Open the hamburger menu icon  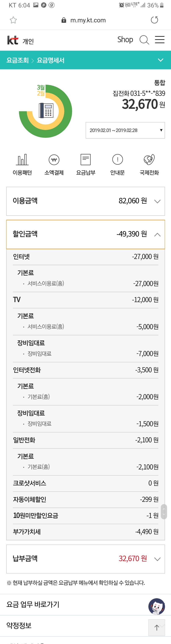pyautogui.click(x=159, y=40)
